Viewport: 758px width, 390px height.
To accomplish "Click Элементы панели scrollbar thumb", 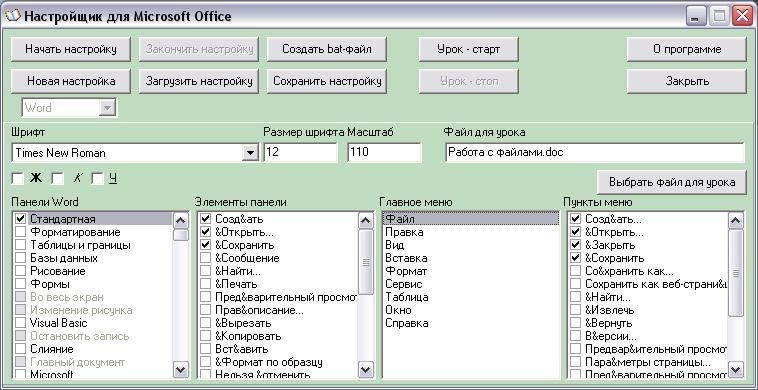I will [x=365, y=262].
